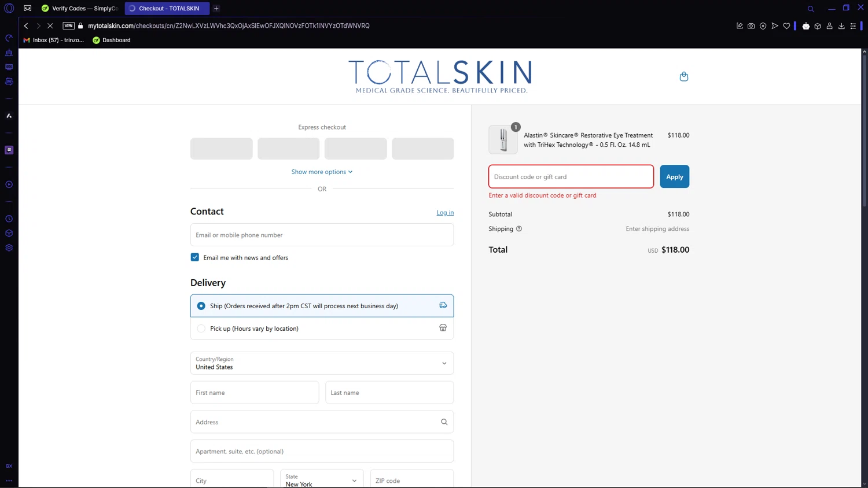Open the robot extension icon
This screenshot has width=868, height=488.
coord(806,25)
